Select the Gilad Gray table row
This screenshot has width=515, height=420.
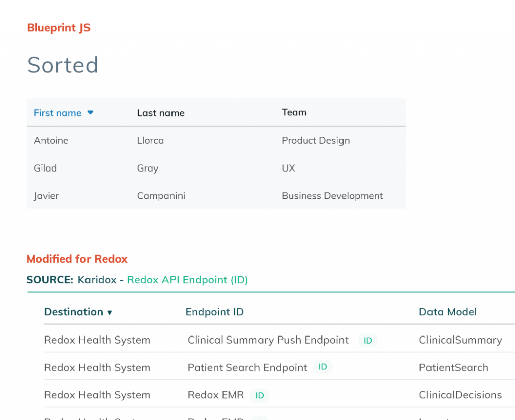click(151, 168)
